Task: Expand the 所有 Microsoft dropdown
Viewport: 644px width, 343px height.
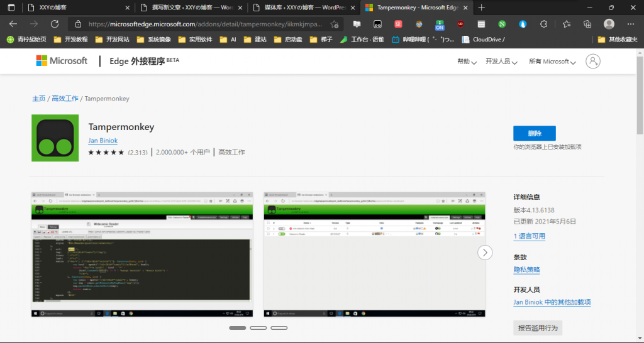Action: click(552, 62)
